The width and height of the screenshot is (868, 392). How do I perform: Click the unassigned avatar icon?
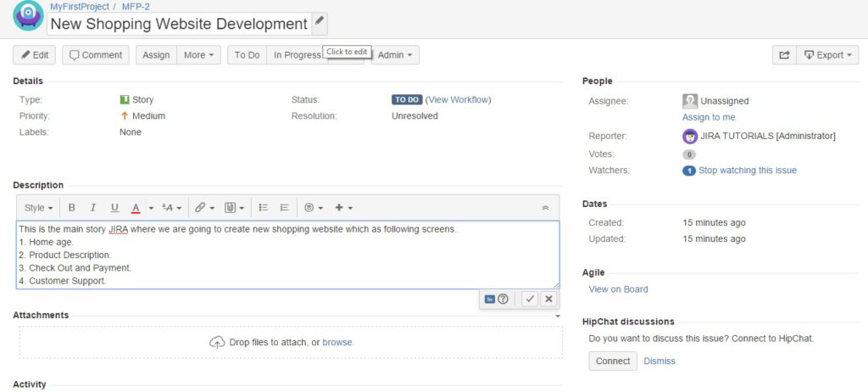[x=690, y=101]
